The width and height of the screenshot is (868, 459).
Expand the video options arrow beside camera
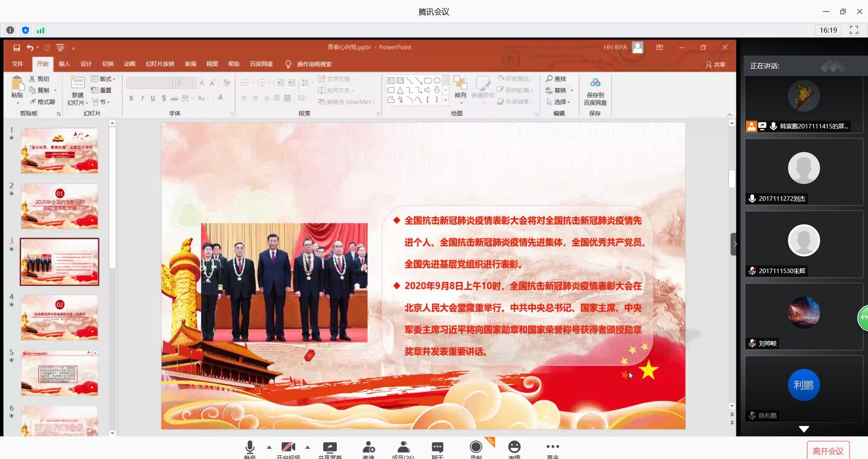click(x=308, y=447)
